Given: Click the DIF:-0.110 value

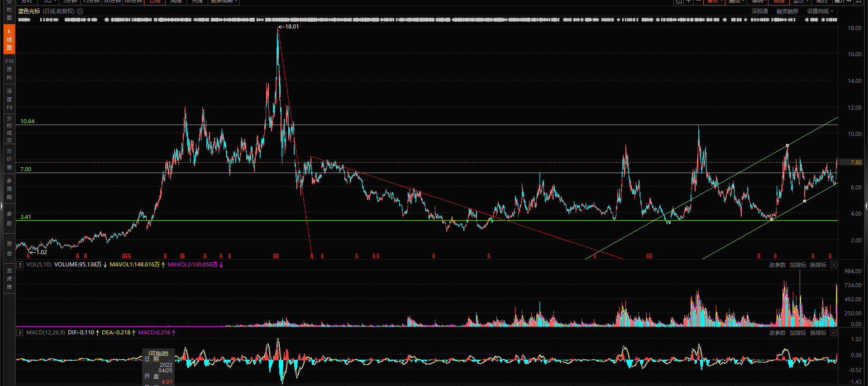Looking at the screenshot, I should click(x=81, y=333).
